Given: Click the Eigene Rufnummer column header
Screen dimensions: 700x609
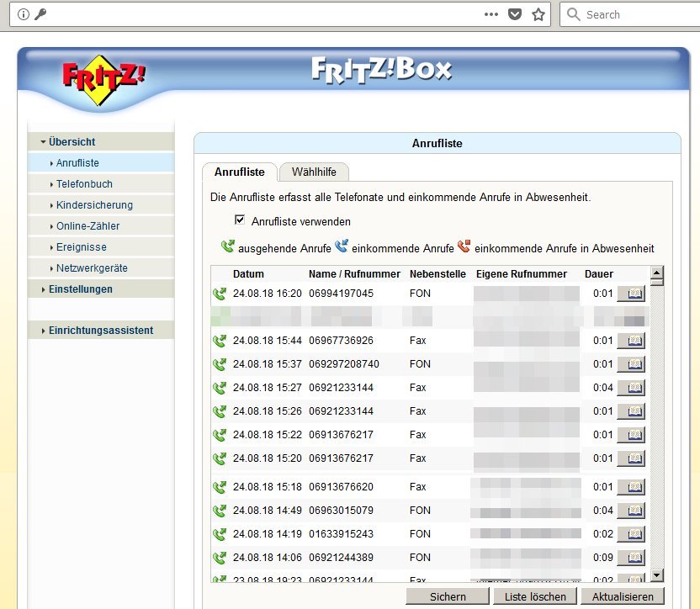Looking at the screenshot, I should [x=522, y=274].
